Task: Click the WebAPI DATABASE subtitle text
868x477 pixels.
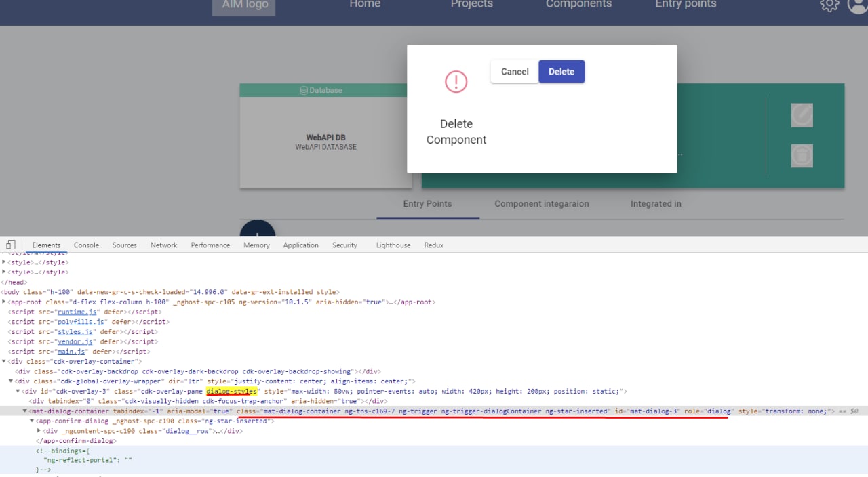Action: tap(326, 148)
